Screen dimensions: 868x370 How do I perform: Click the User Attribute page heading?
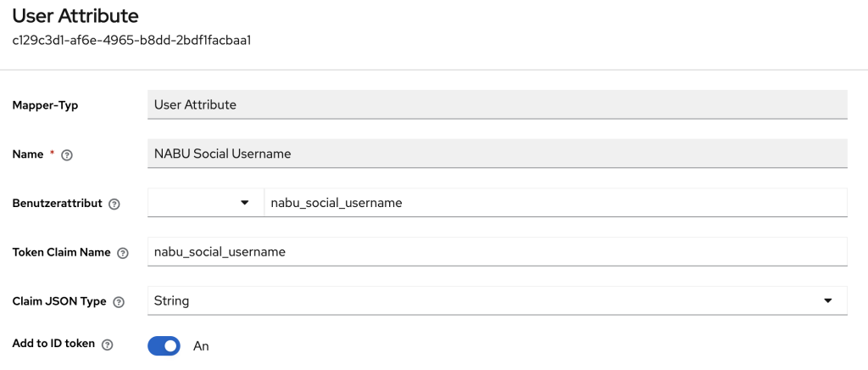click(x=75, y=15)
